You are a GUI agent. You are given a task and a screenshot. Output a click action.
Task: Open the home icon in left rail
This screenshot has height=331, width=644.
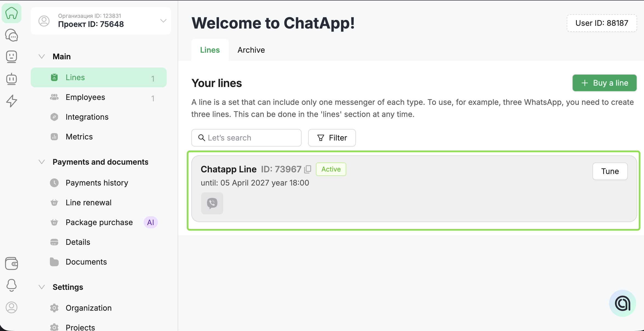tap(12, 13)
